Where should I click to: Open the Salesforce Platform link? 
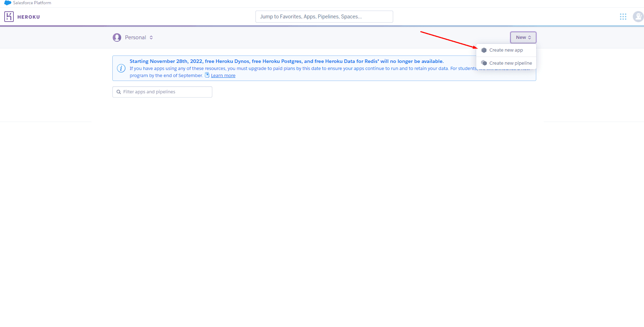pyautogui.click(x=32, y=3)
